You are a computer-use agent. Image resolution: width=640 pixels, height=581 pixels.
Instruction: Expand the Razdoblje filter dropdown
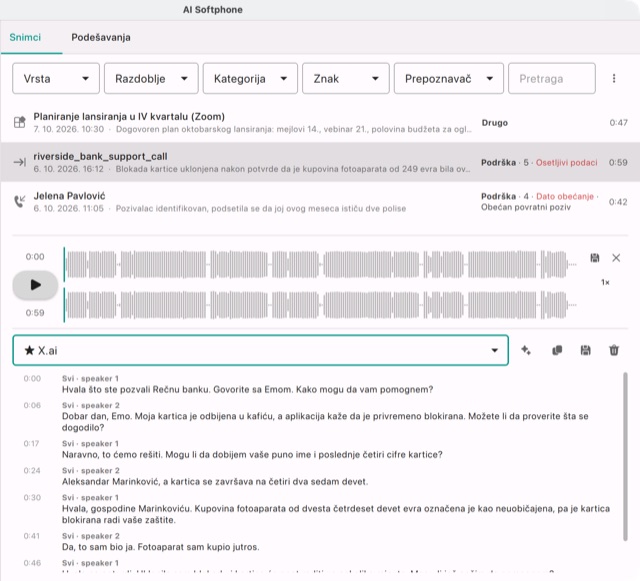[x=151, y=78]
